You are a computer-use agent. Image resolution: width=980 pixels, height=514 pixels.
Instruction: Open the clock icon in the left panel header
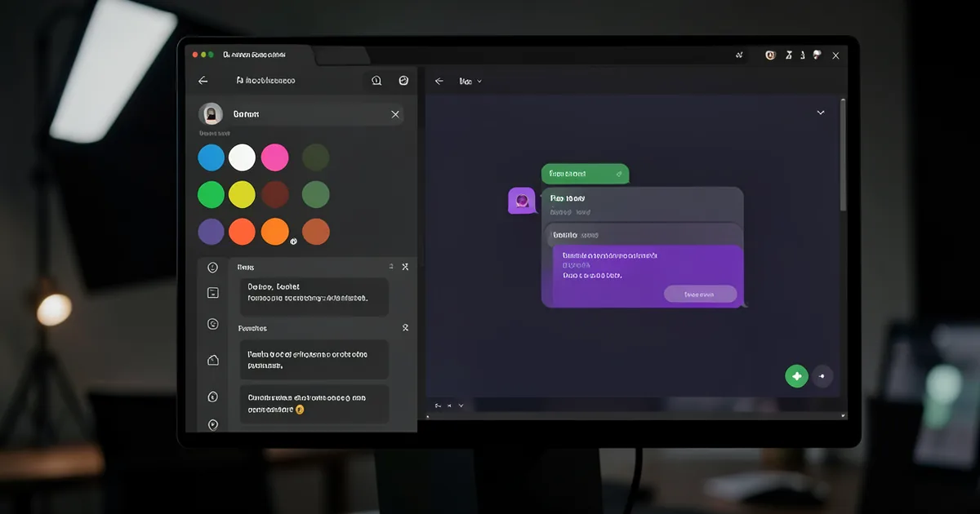(x=376, y=81)
